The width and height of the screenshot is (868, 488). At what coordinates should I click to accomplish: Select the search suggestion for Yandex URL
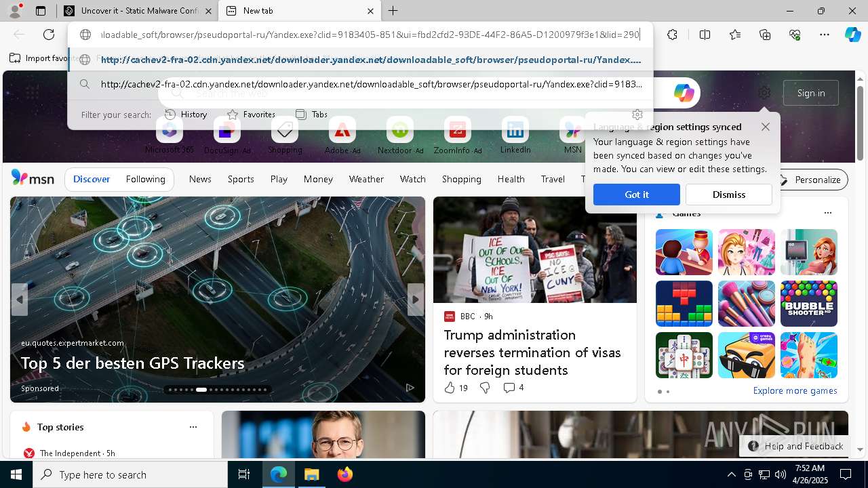(x=360, y=84)
